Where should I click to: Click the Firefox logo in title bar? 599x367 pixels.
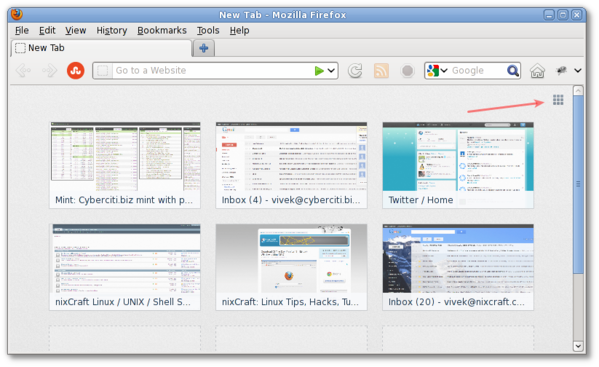pos(16,15)
